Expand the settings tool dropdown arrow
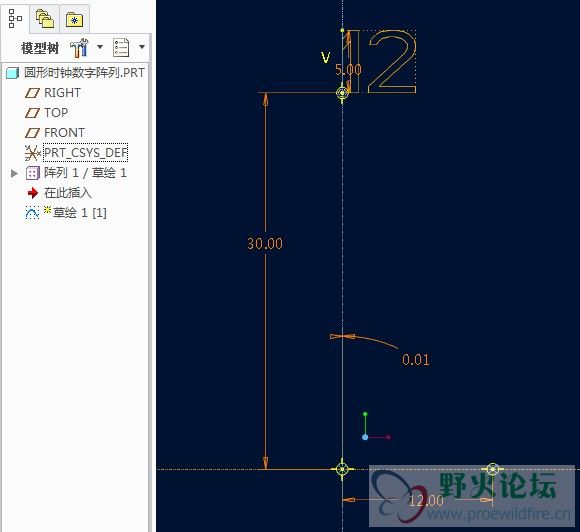This screenshot has height=532, width=580. (100, 47)
